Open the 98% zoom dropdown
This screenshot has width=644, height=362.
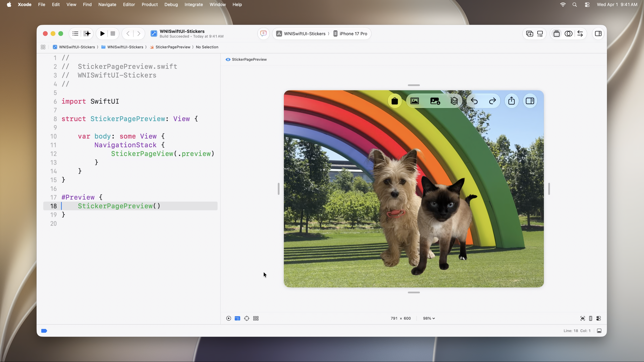click(x=429, y=318)
